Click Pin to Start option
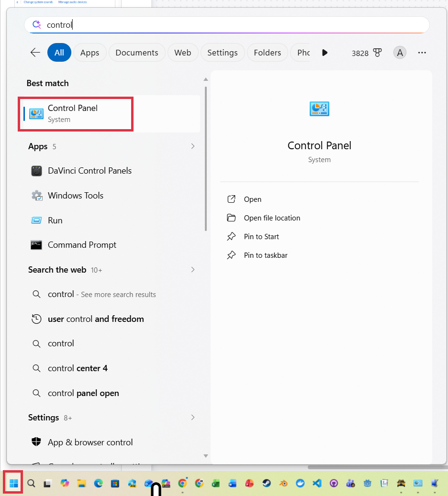 click(261, 237)
